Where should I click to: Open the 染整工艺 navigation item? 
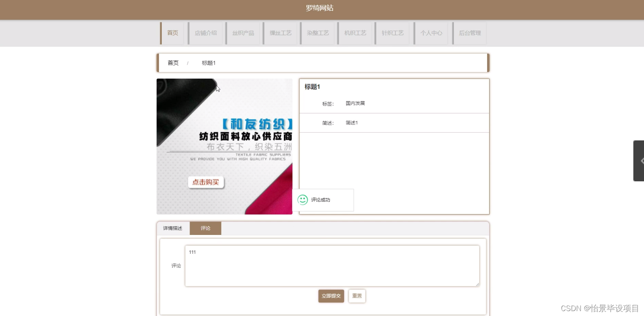coord(317,33)
